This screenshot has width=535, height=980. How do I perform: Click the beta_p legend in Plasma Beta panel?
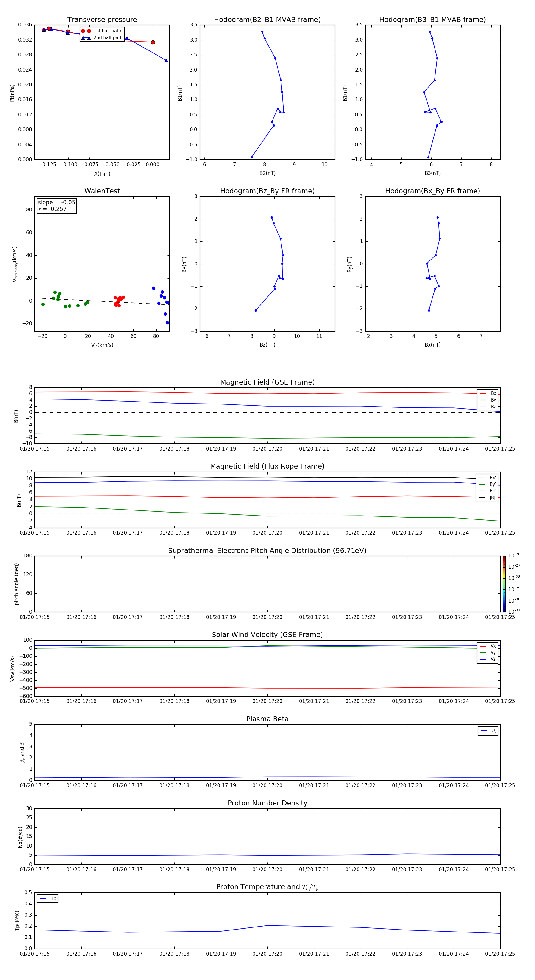[488, 731]
